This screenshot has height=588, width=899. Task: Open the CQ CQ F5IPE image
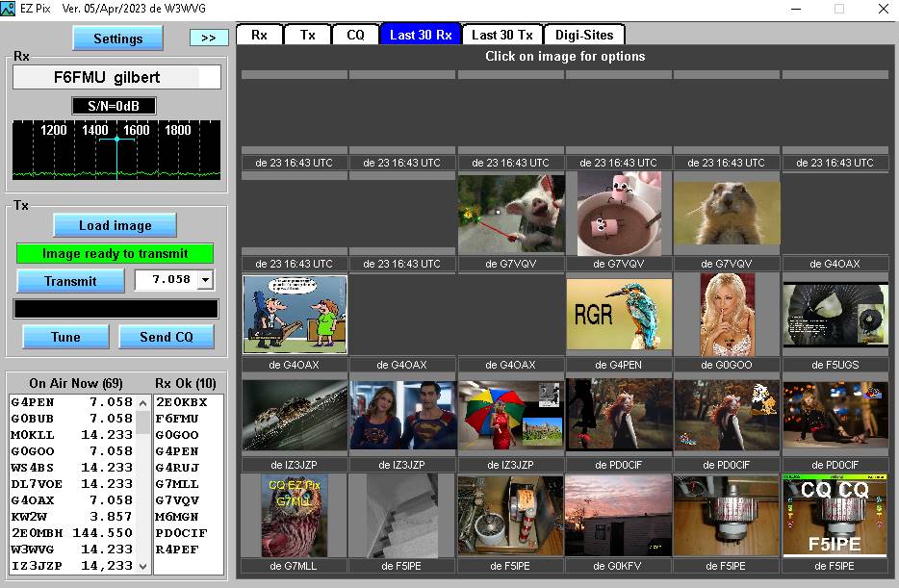pos(835,515)
